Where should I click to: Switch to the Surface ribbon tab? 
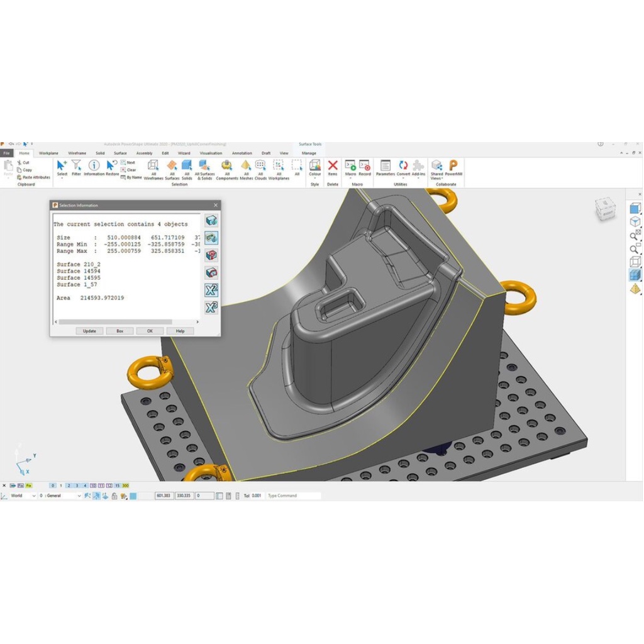click(120, 153)
